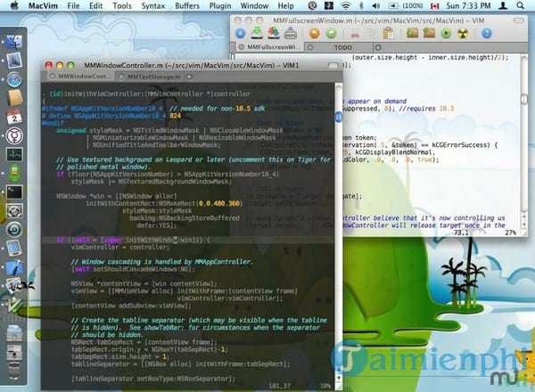This screenshot has height=392, width=535.
Task: Switch to the MMTextStorage.m tab
Action: (154, 77)
